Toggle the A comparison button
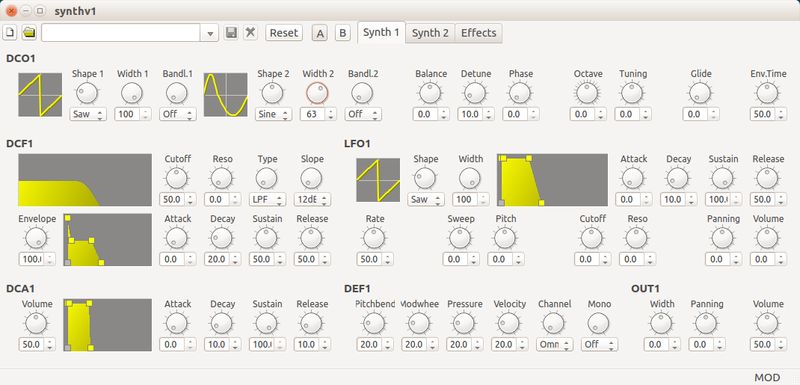The height and width of the screenshot is (385, 800). [x=320, y=33]
